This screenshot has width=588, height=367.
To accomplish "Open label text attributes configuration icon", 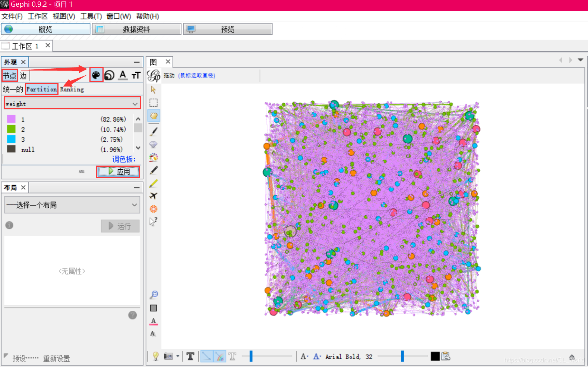I will (x=446, y=356).
